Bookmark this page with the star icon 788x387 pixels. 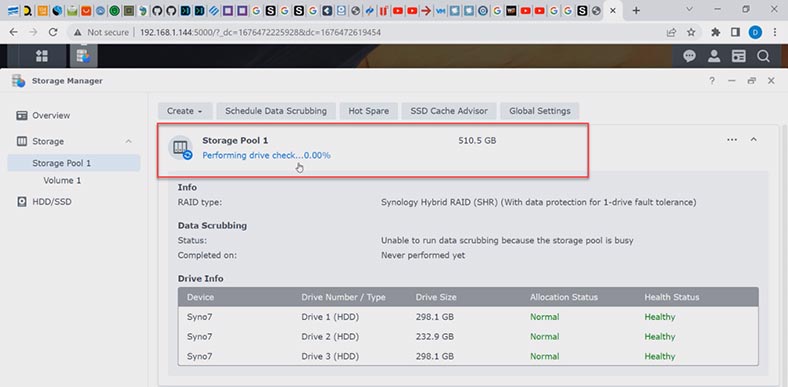click(x=691, y=32)
